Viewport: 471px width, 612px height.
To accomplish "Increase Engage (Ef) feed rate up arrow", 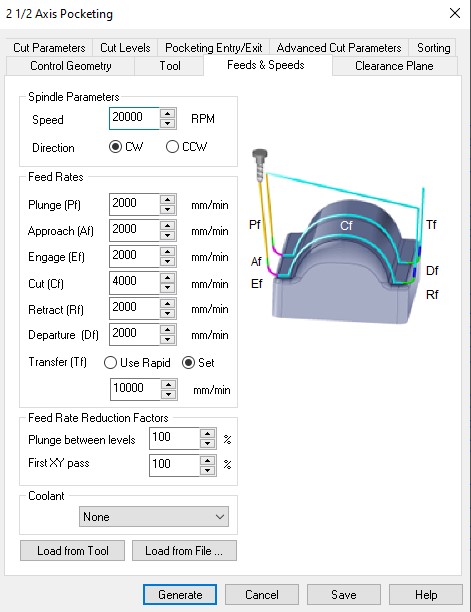I will point(168,251).
